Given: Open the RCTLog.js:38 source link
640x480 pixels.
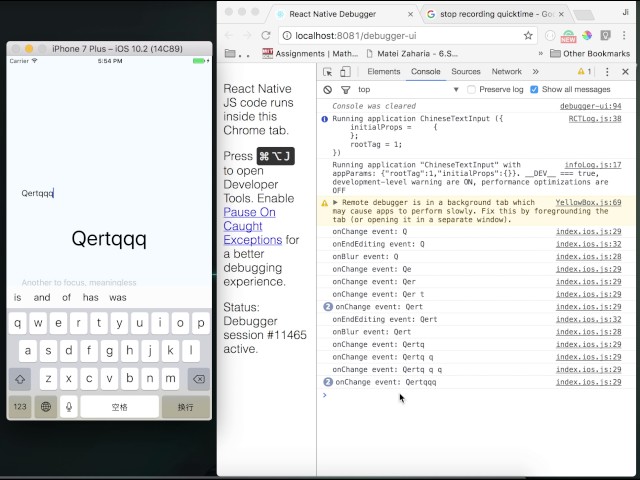Looking at the screenshot, I should click(595, 119).
